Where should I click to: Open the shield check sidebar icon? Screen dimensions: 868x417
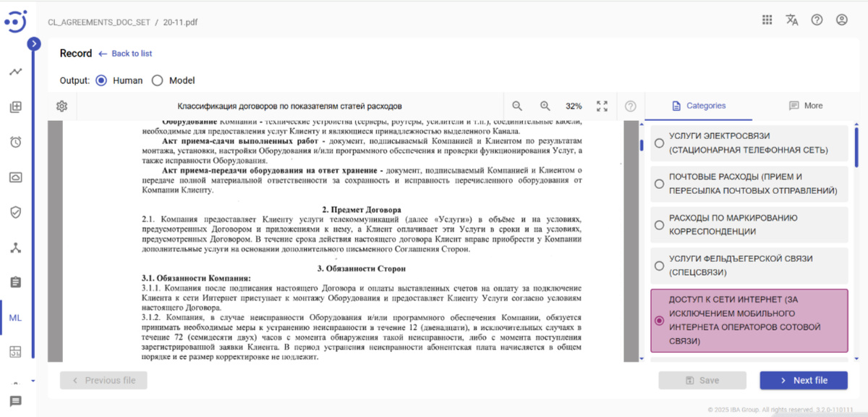[x=15, y=211]
